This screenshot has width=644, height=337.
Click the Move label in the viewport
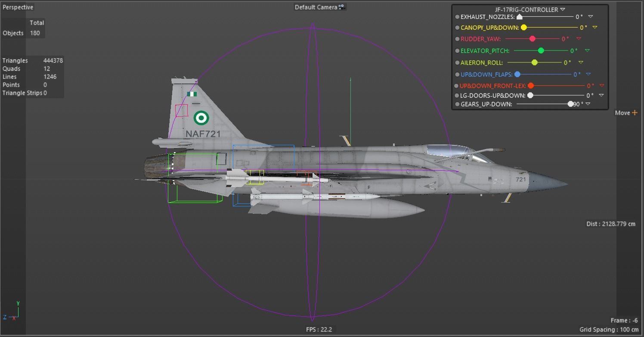point(622,113)
